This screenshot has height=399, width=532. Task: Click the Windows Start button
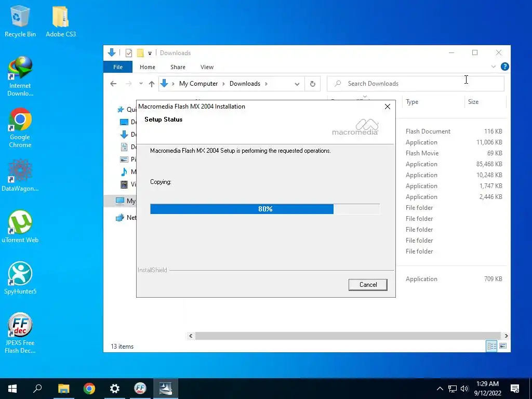coord(12,389)
